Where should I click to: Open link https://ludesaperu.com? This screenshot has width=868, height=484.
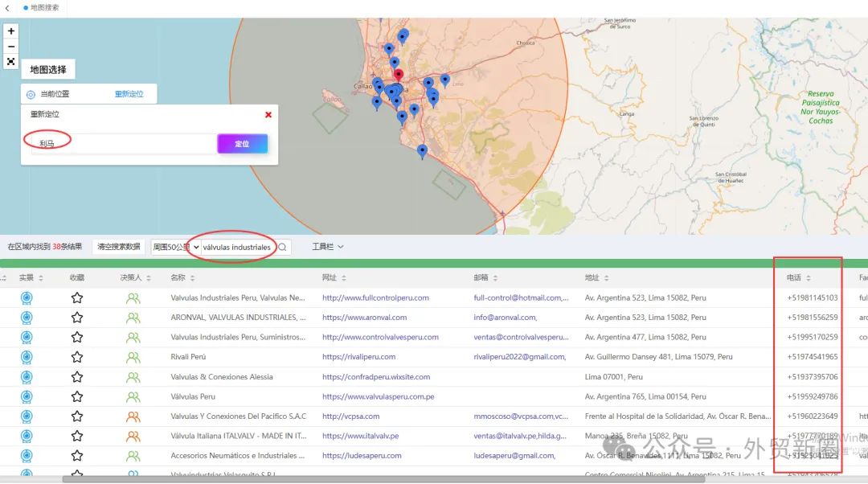click(362, 456)
